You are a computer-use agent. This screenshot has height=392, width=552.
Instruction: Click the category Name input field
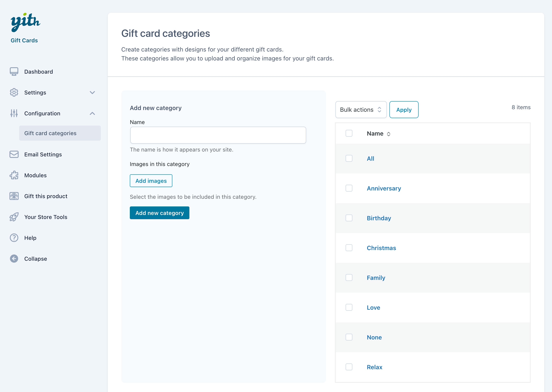218,135
